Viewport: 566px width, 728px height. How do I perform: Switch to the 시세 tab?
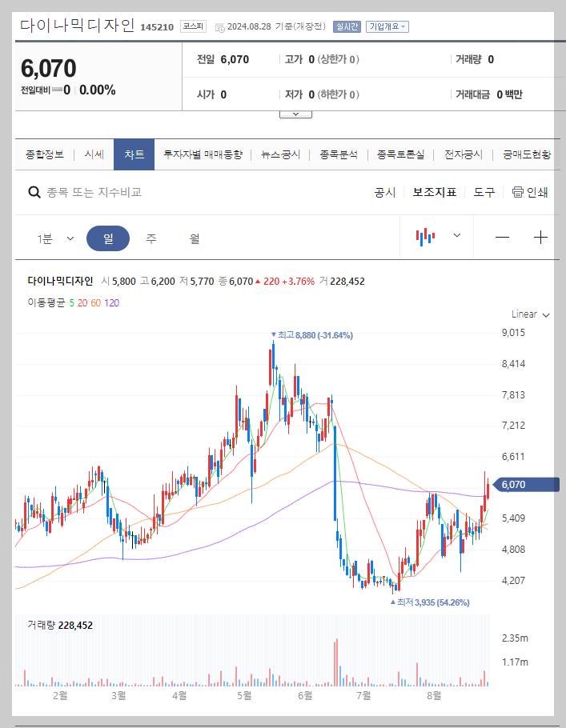92,154
